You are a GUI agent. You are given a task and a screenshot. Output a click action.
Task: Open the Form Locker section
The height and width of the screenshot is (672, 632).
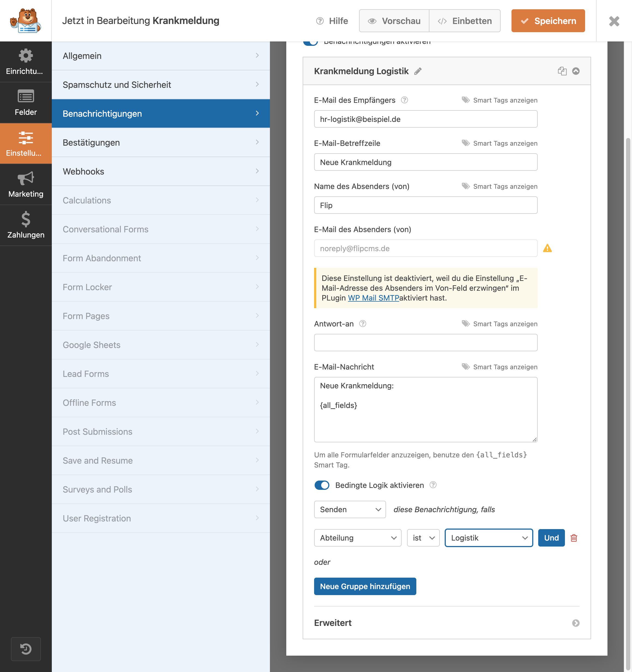tap(161, 287)
